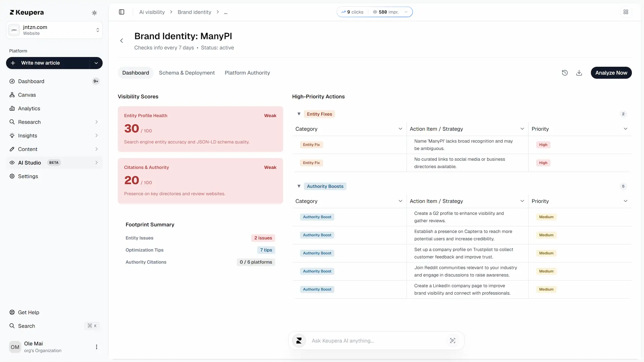Image resolution: width=644 pixels, height=362 pixels.
Task: Click the scan icon in AI chat box
Action: click(452, 341)
